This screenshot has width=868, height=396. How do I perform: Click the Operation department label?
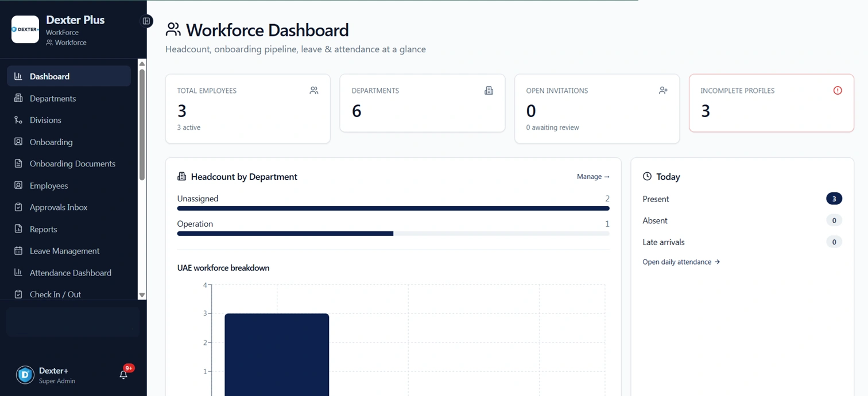point(195,224)
